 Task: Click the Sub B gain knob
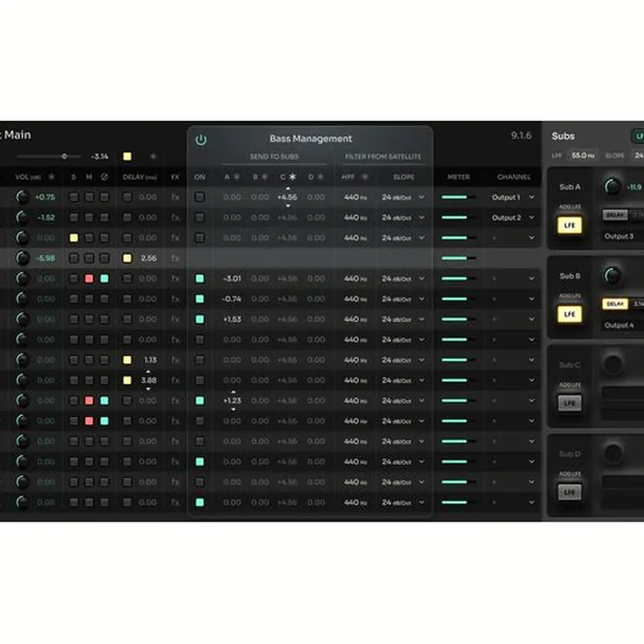[x=613, y=275]
